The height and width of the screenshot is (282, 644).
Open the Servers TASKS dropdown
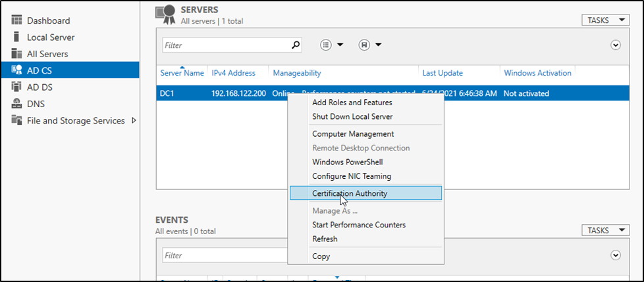tap(605, 20)
